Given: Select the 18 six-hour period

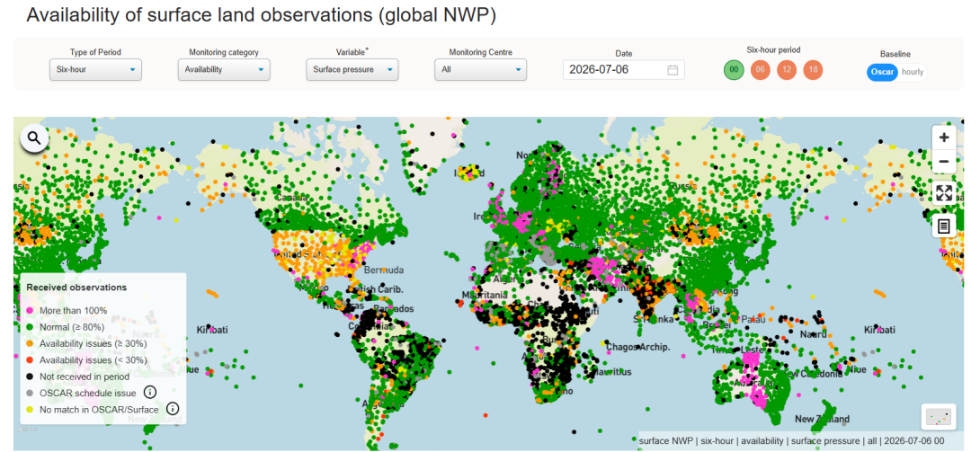Looking at the screenshot, I should tap(813, 70).
